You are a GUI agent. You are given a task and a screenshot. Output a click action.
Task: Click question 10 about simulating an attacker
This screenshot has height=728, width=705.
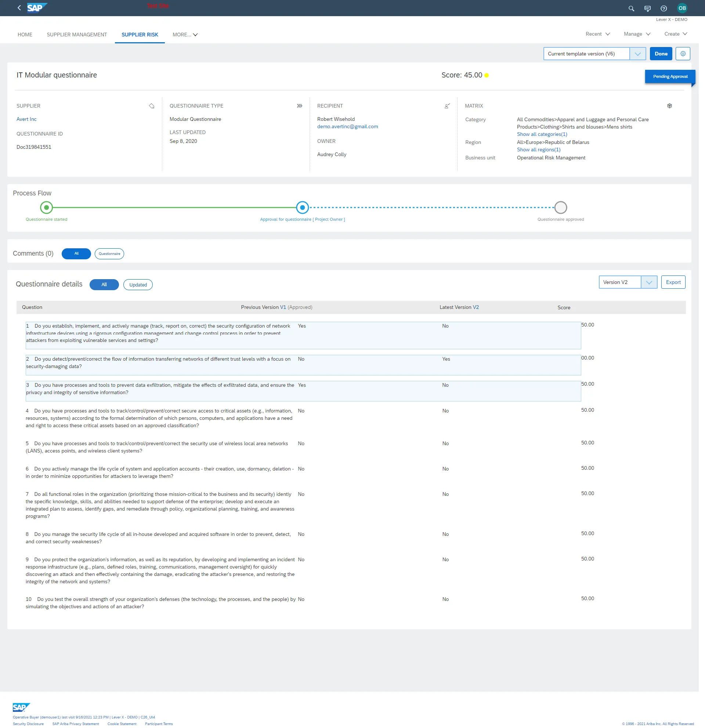[161, 603]
